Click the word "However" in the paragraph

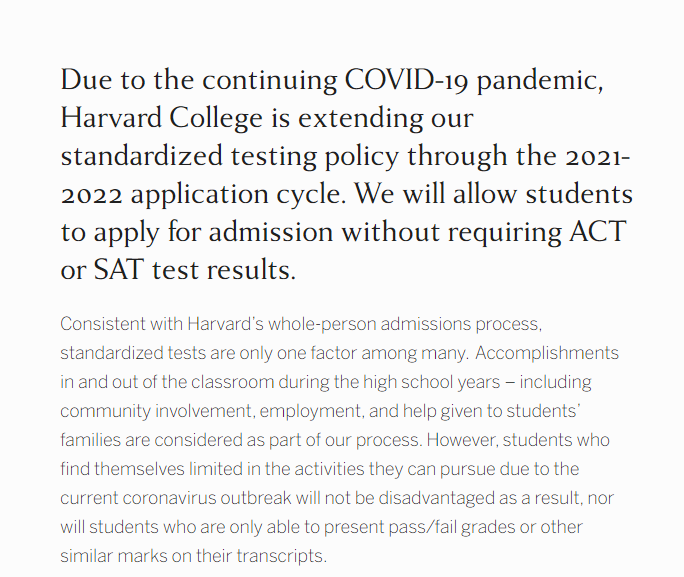pyautogui.click(x=462, y=441)
